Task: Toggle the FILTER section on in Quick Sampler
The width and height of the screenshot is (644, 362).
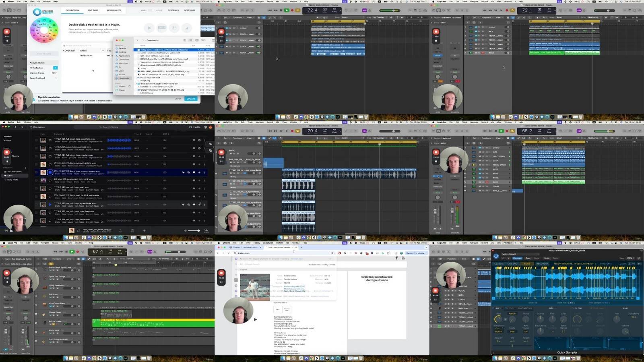Action: (573, 308)
